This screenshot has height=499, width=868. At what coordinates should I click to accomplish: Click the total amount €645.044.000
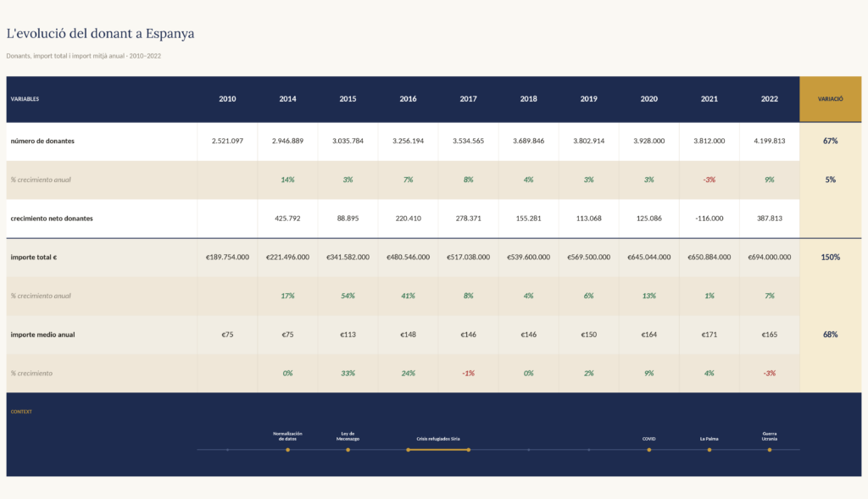648,258
